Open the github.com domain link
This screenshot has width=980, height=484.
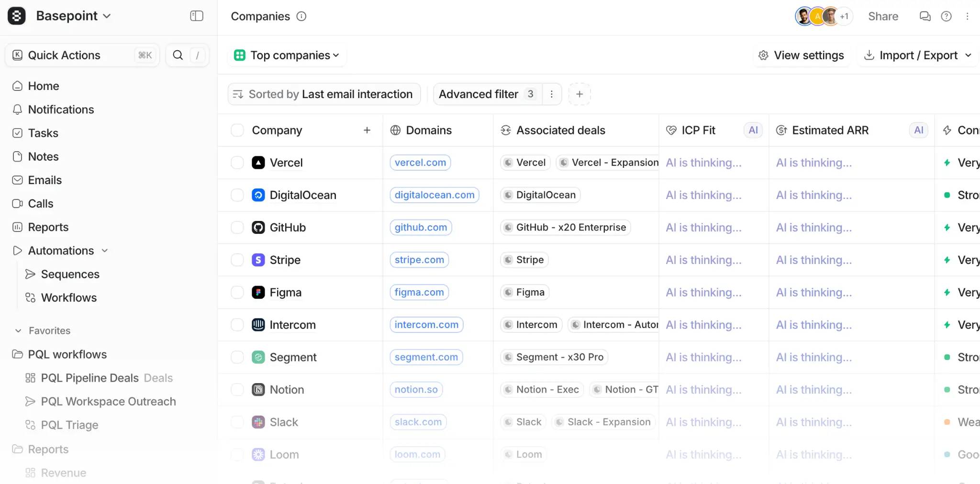pyautogui.click(x=421, y=228)
